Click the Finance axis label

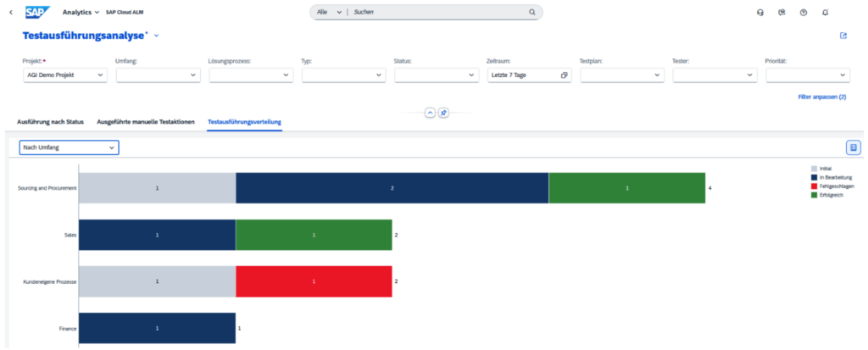(68, 329)
